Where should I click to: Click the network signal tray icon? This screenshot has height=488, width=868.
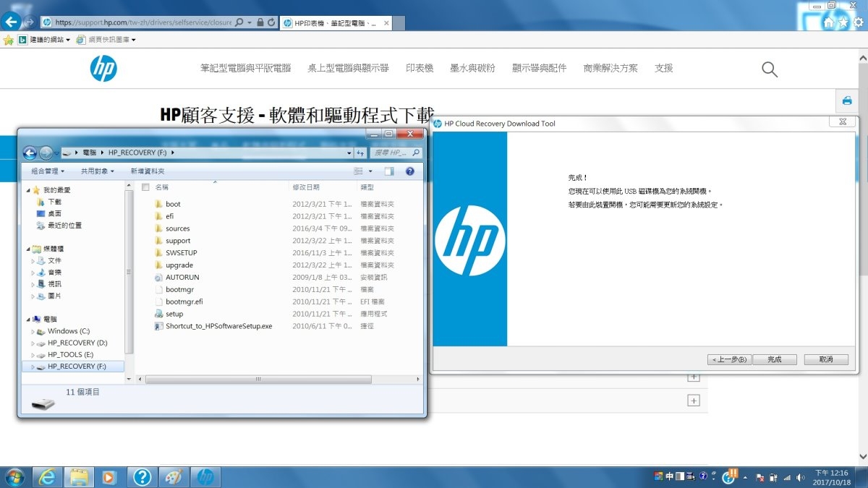[x=787, y=478]
